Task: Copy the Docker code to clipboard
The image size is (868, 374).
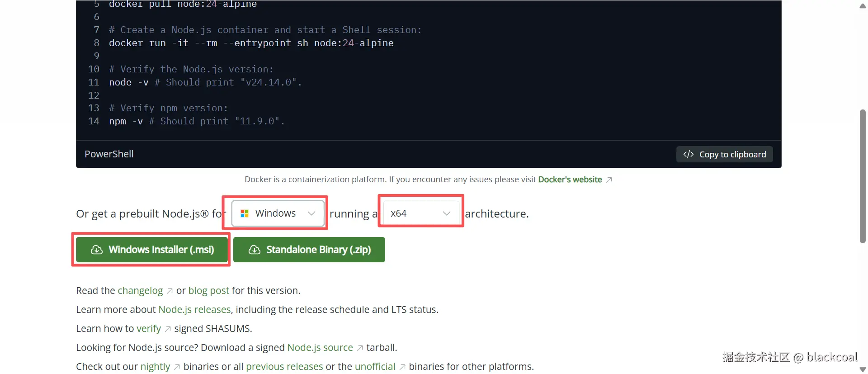Action: tap(724, 154)
